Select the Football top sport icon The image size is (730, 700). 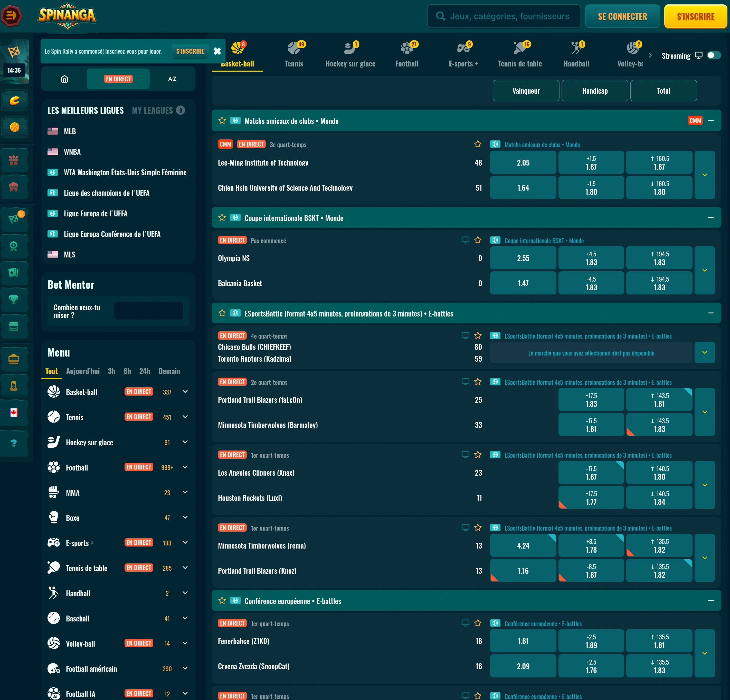(x=407, y=54)
